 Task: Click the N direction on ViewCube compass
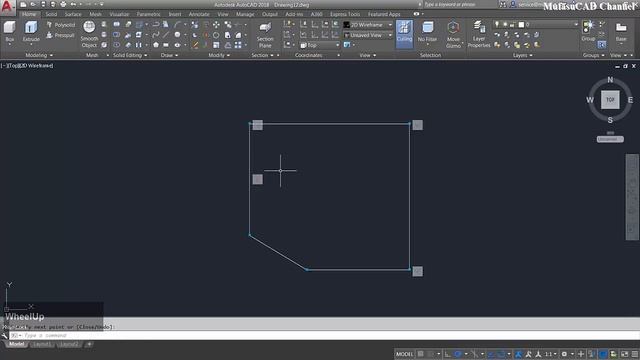click(x=610, y=80)
